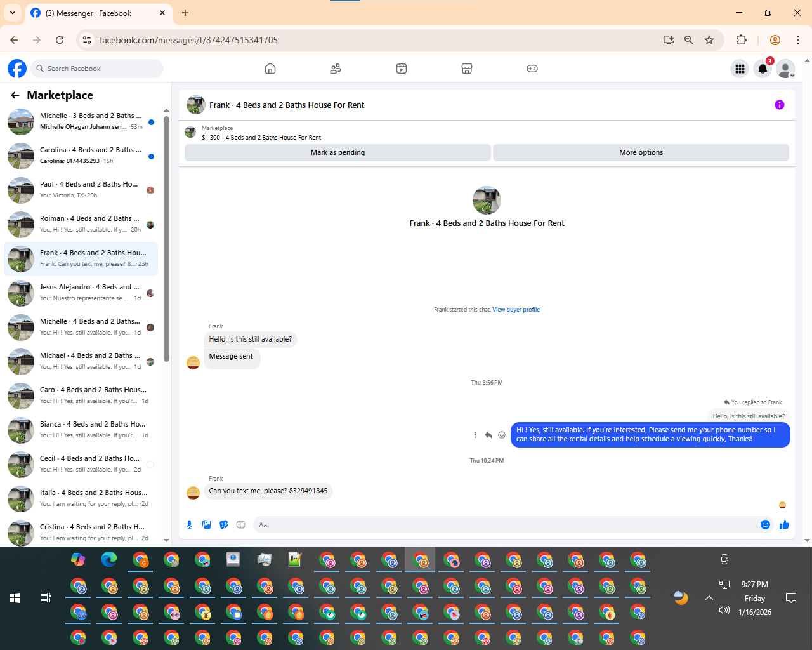Open Windows notification center icon
Viewport: 812px width, 650px height.
click(791, 598)
